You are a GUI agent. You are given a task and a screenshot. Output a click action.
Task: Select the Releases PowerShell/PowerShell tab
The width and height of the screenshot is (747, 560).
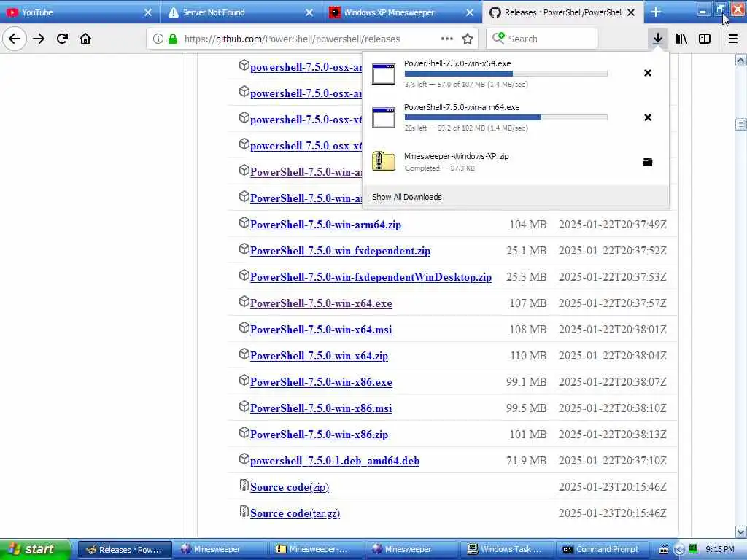[x=557, y=12]
